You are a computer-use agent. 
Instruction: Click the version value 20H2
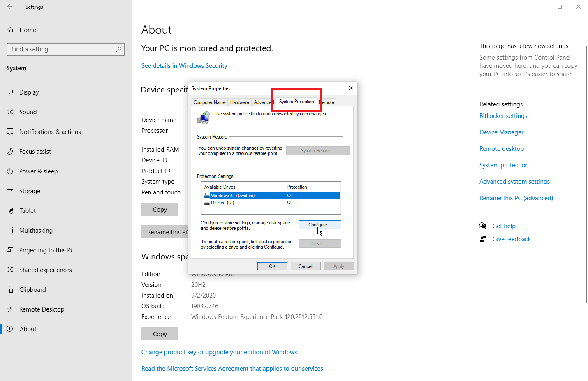[198, 285]
